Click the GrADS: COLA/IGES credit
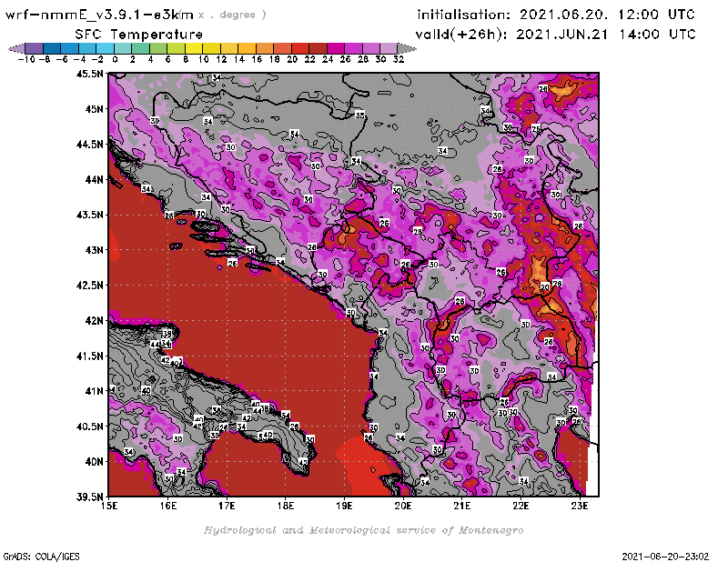 tap(41, 557)
